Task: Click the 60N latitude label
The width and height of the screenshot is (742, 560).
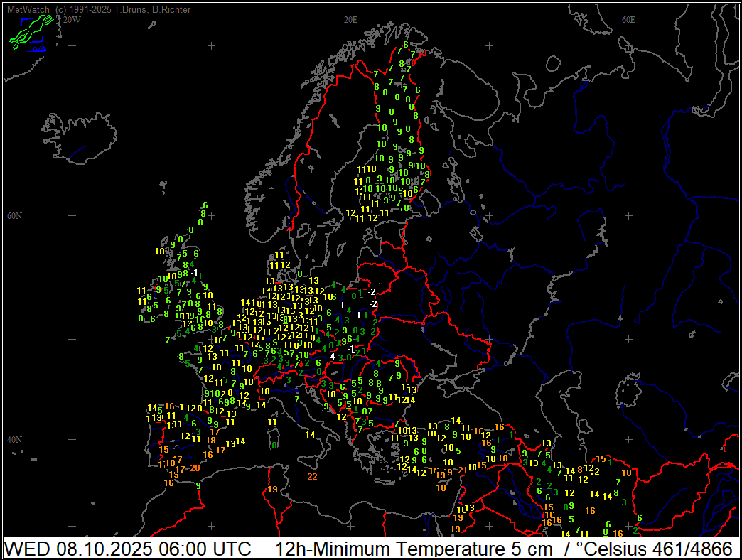Action: coord(14,215)
